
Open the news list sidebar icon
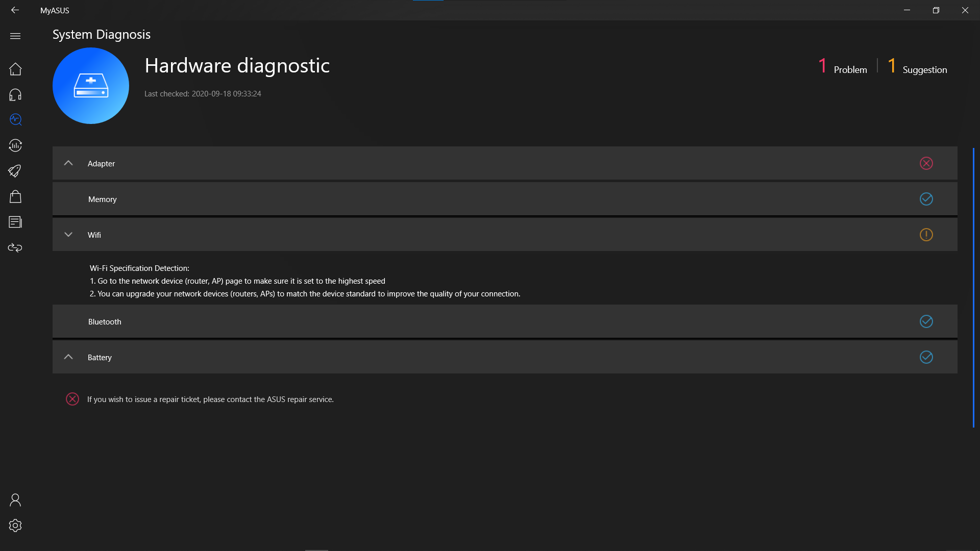(15, 222)
